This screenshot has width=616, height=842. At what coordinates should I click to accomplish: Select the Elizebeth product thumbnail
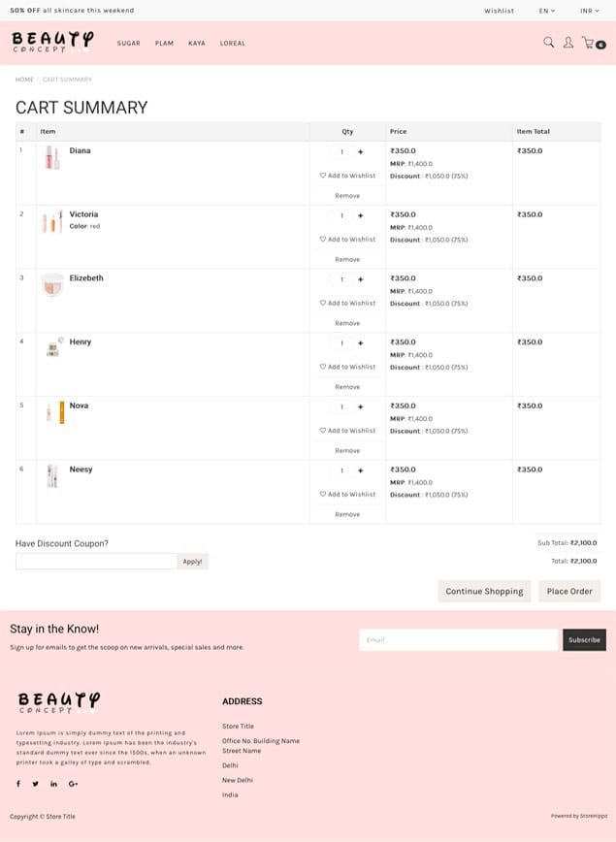52,285
